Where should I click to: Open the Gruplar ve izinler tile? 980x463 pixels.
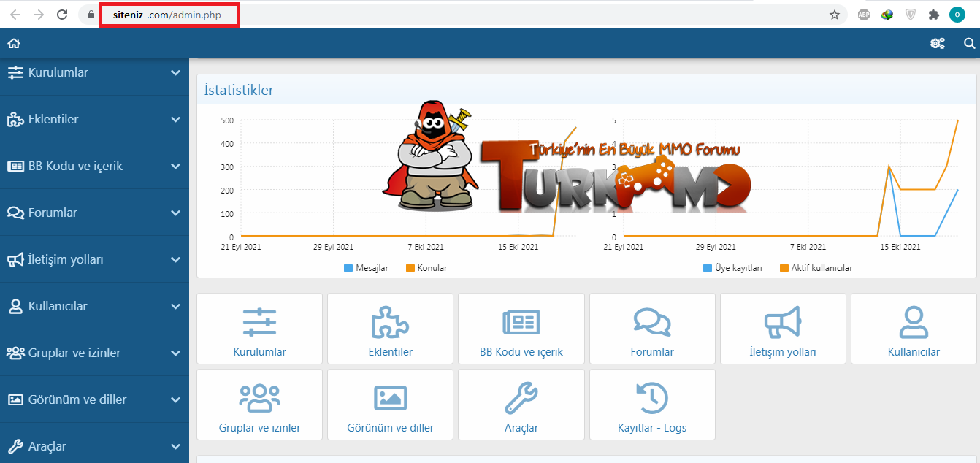259,405
